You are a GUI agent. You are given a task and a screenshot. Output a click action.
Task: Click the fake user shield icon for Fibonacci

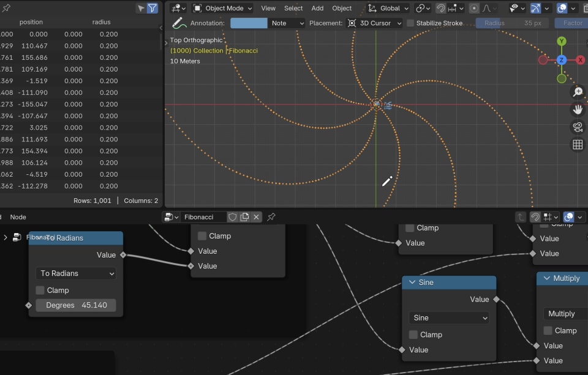click(233, 217)
